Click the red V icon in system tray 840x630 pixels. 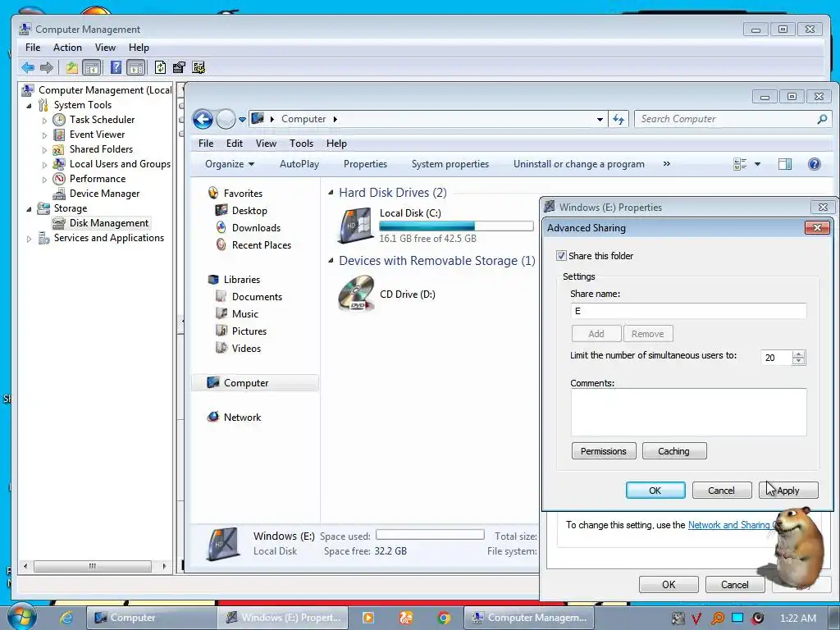pos(696,619)
